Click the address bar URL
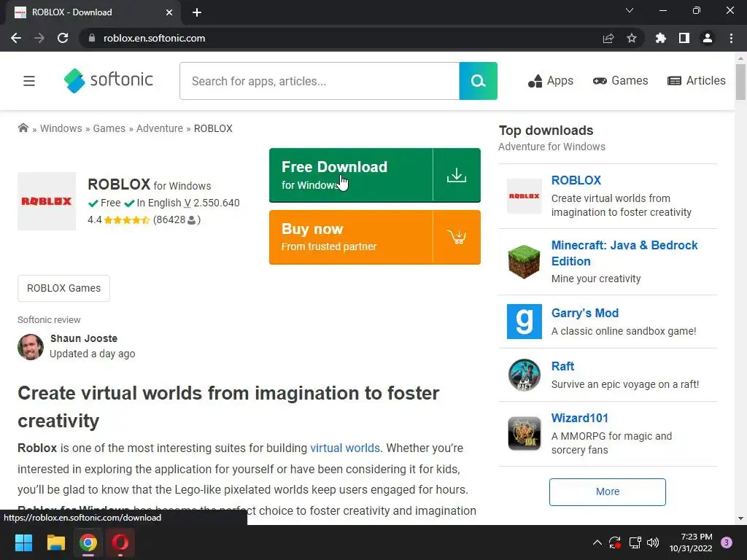 [x=155, y=38]
